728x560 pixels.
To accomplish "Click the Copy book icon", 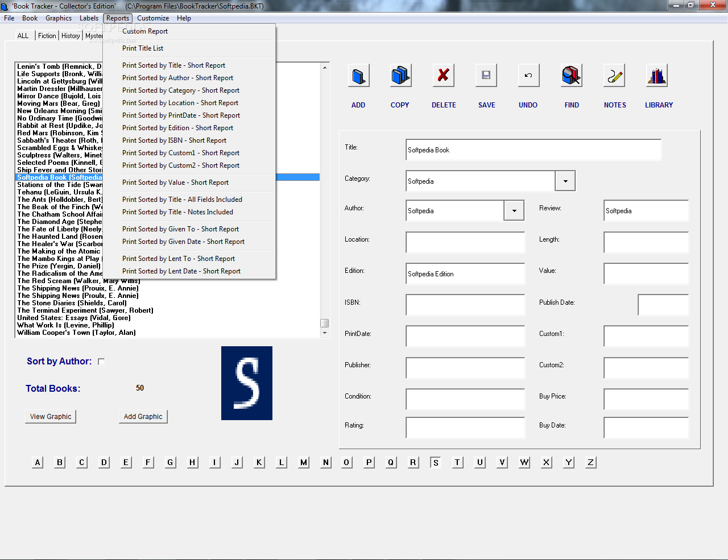I will coord(401,76).
